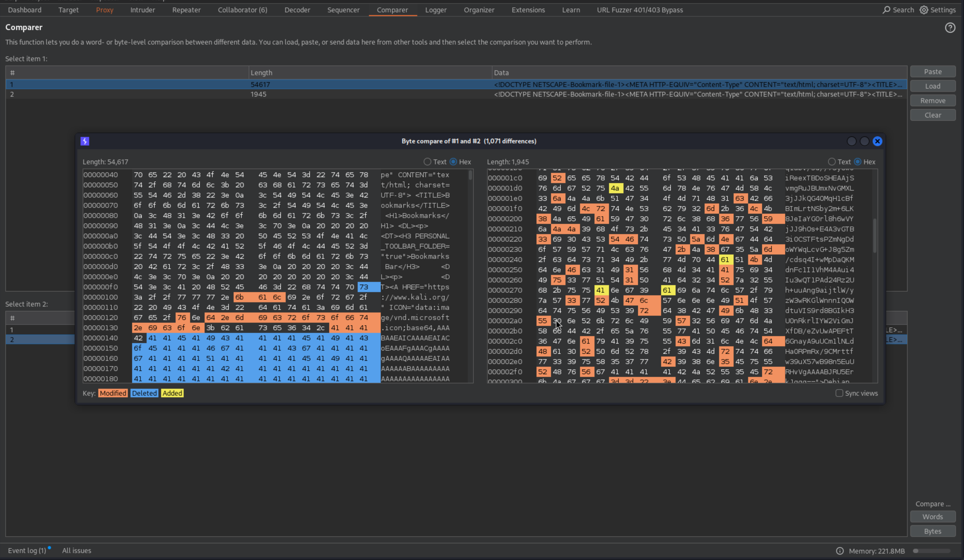964x560 pixels.
Task: Click the Burp lightning icon in dialog title
Action: pos(85,141)
